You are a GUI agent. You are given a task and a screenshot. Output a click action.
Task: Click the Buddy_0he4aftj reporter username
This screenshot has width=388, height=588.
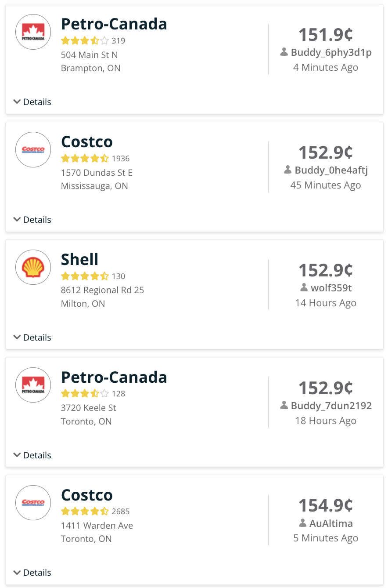click(x=331, y=170)
